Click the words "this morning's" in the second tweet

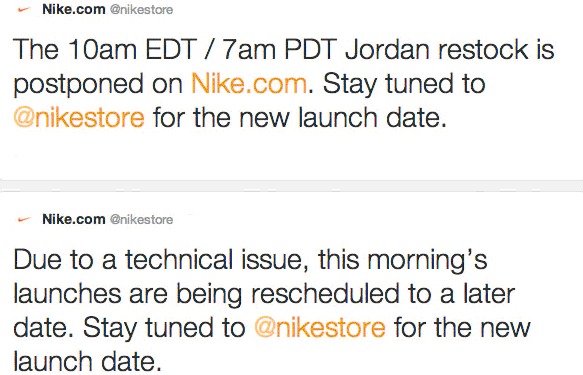402,259
